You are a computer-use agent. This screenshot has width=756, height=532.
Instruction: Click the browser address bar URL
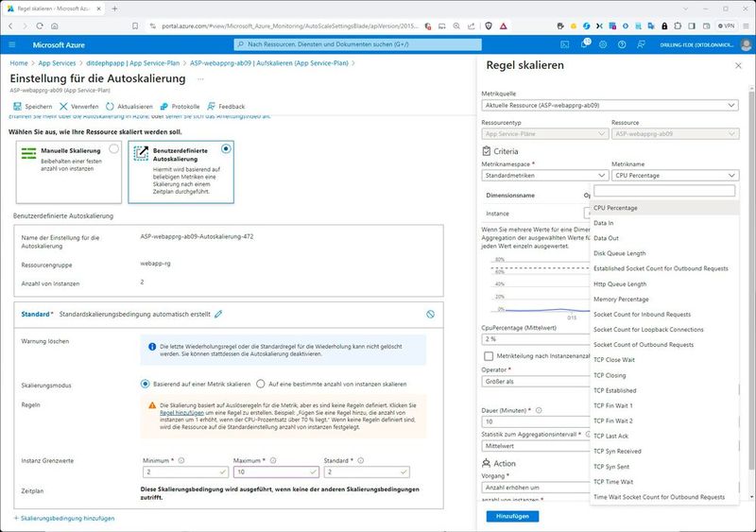[290, 26]
